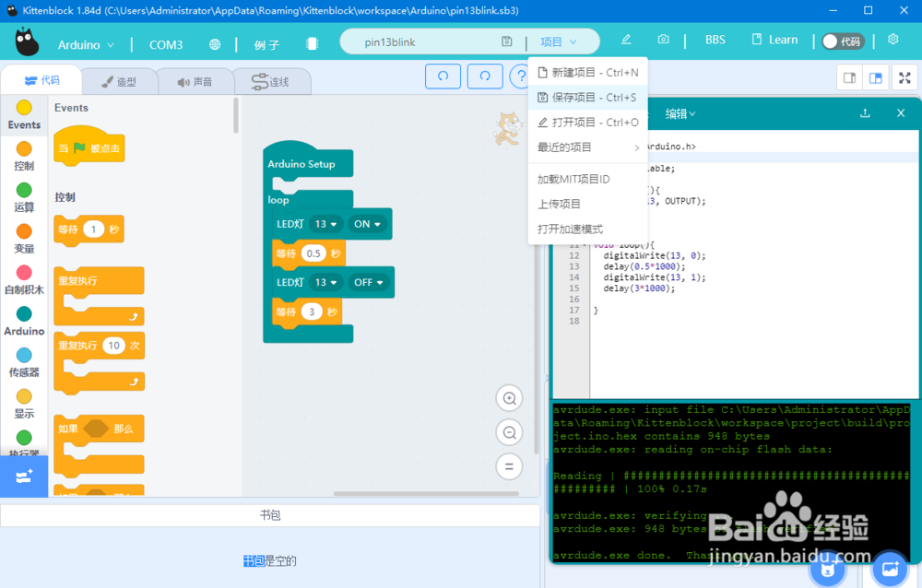Switch to large stage layout icon
Image resolution: width=922 pixels, height=588 pixels.
[876, 77]
